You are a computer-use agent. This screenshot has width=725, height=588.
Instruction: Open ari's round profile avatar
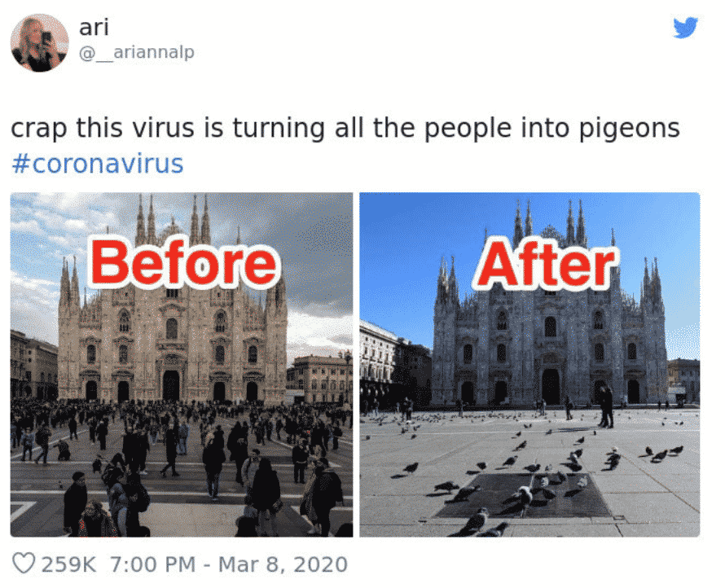coord(39,42)
